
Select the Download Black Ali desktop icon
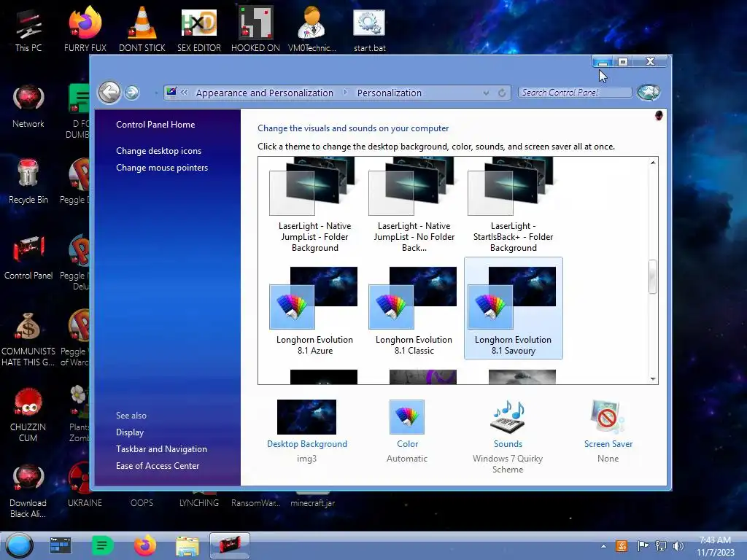click(28, 491)
